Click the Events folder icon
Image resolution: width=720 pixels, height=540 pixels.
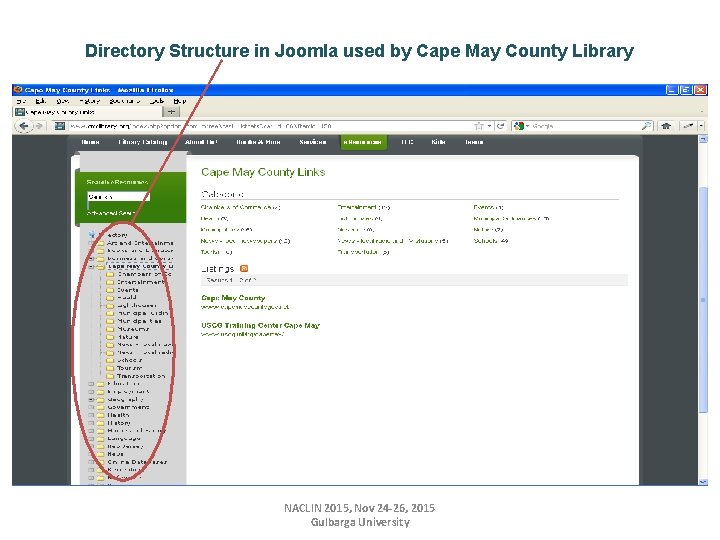point(110,290)
